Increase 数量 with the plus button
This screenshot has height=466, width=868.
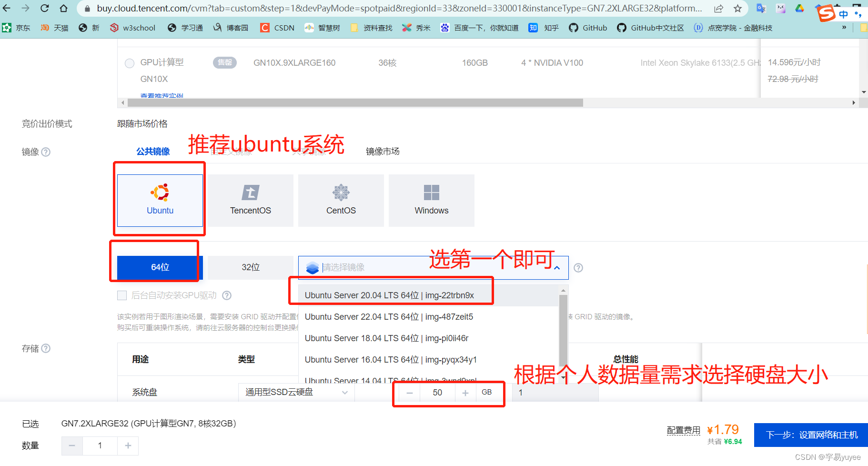128,446
